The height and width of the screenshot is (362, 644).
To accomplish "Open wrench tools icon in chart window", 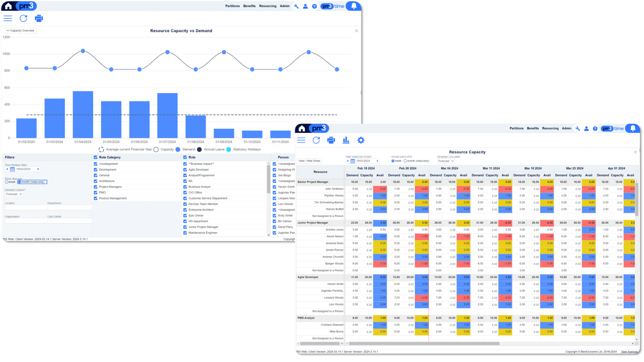I will tap(296, 6).
